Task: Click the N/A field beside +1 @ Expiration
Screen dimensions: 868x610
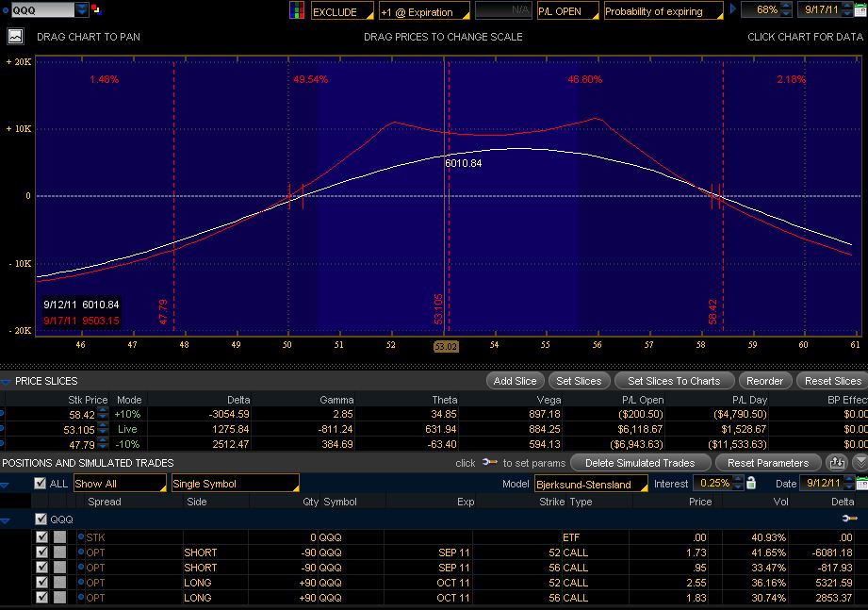Action: tap(503, 10)
